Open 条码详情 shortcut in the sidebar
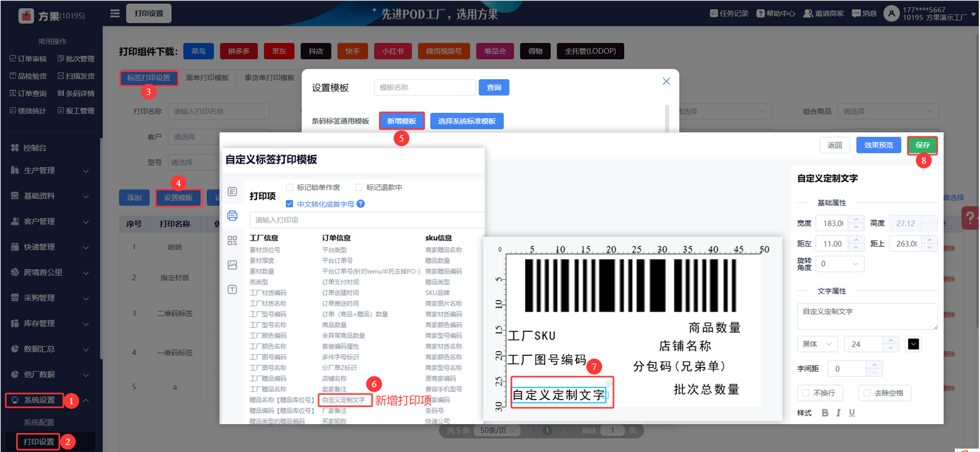Viewport: 980px width, 452px height. coord(76,94)
